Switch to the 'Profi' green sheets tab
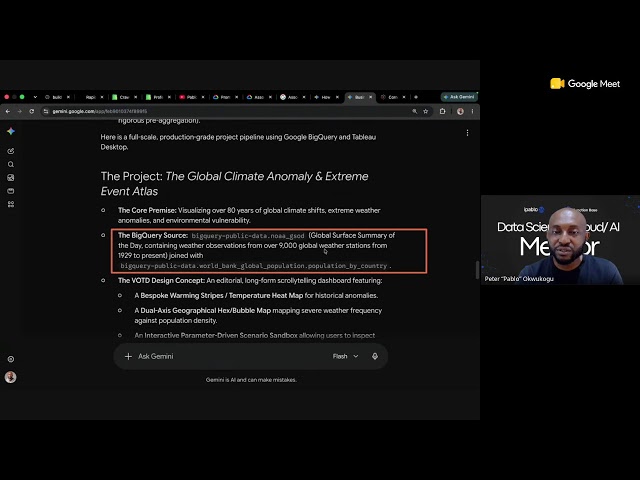This screenshot has height=480, width=640. coord(158,97)
